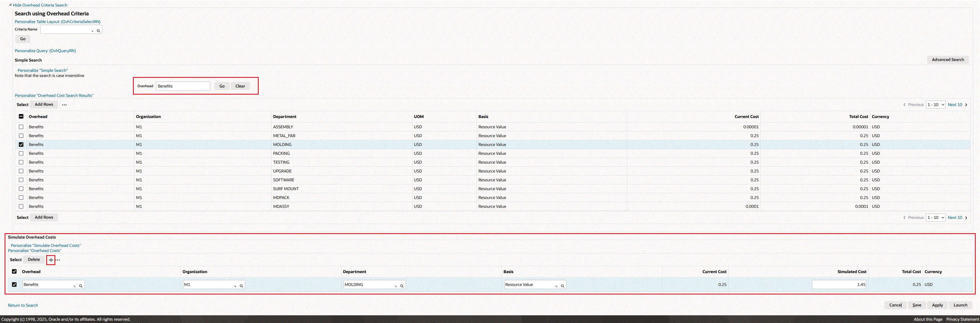Click search icon in Basis Resource Value field
This screenshot has width=980, height=323.
click(x=562, y=286)
